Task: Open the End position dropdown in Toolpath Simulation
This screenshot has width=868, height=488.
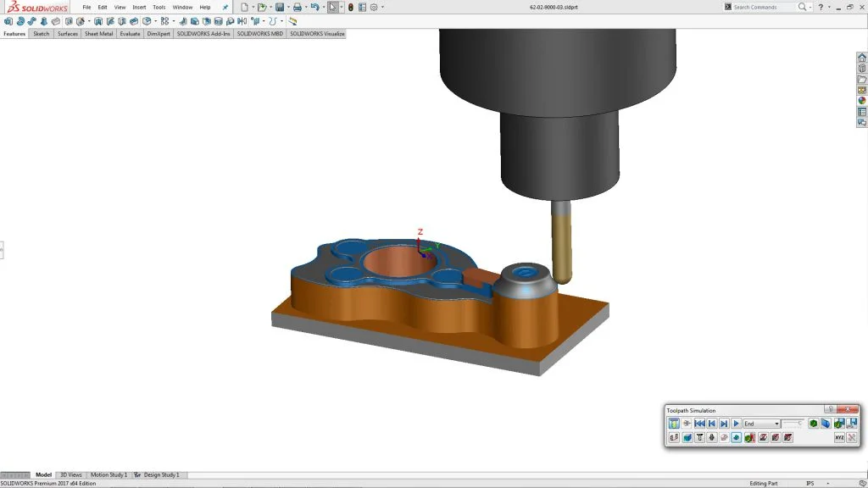Action: point(777,424)
